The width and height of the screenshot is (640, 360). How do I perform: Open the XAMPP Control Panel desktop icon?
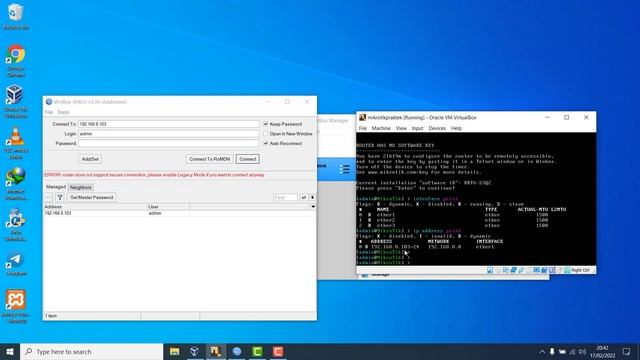coord(16,306)
